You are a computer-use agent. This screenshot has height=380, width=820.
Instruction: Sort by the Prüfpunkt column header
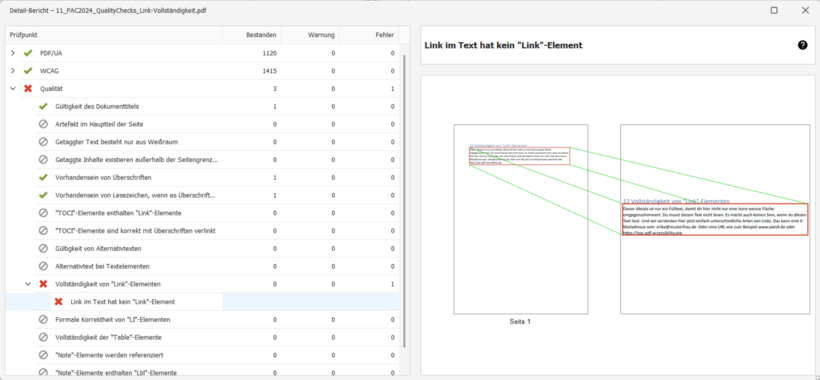[x=114, y=35]
